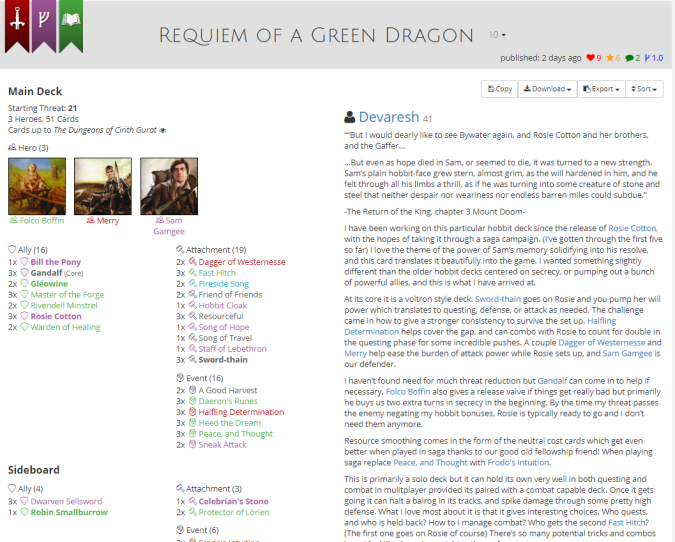Viewport: 675px width, 542px height.
Task: Open Fast Hitch in the attachment list
Action: point(217,273)
